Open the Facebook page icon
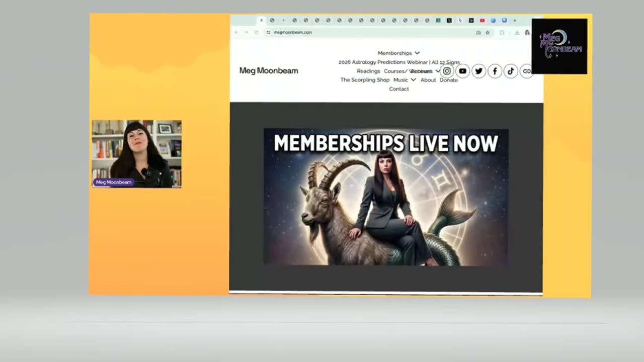The width and height of the screenshot is (644, 362). click(495, 71)
